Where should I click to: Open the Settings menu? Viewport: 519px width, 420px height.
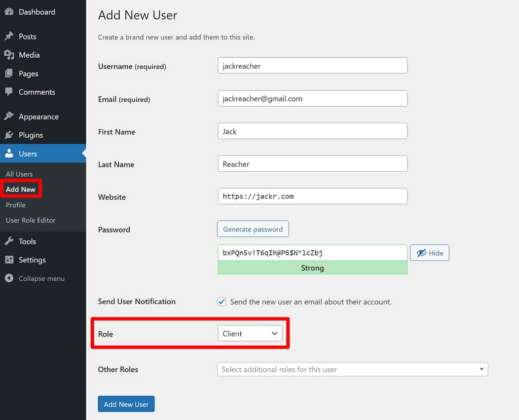coord(43,259)
